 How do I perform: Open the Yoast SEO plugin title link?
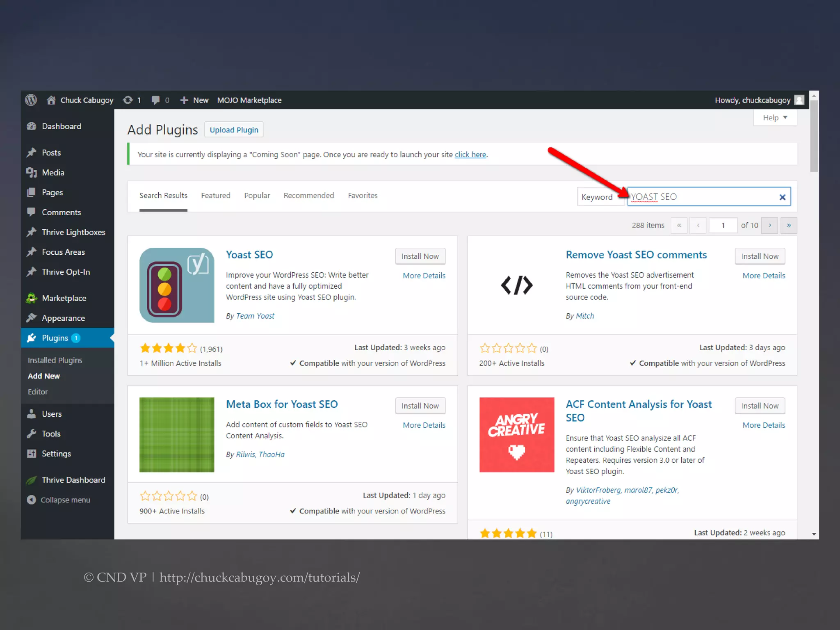point(249,255)
